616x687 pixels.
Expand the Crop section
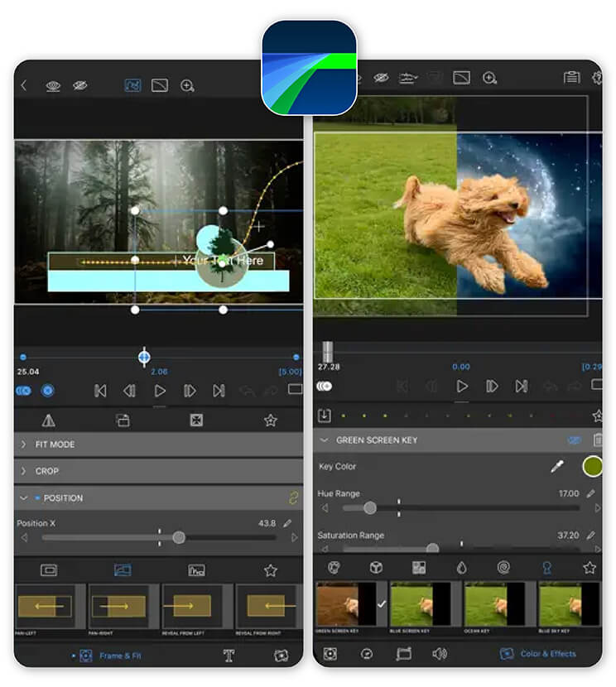point(23,471)
